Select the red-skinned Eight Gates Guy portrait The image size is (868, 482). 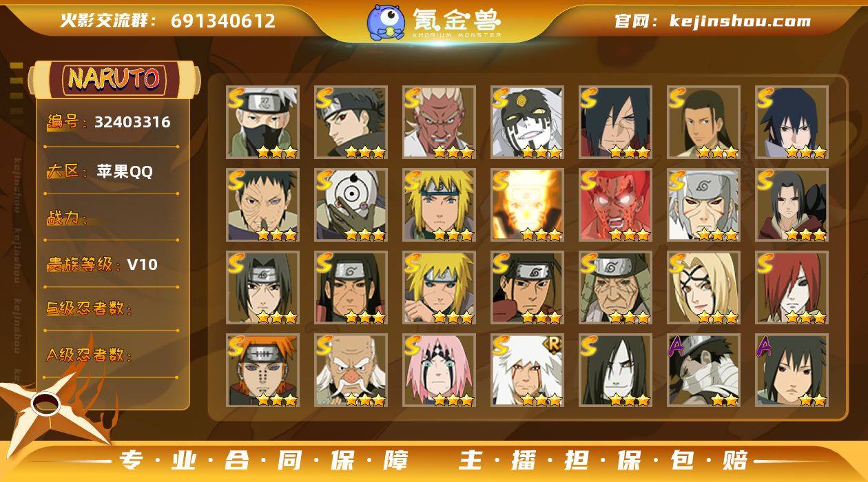point(615,205)
